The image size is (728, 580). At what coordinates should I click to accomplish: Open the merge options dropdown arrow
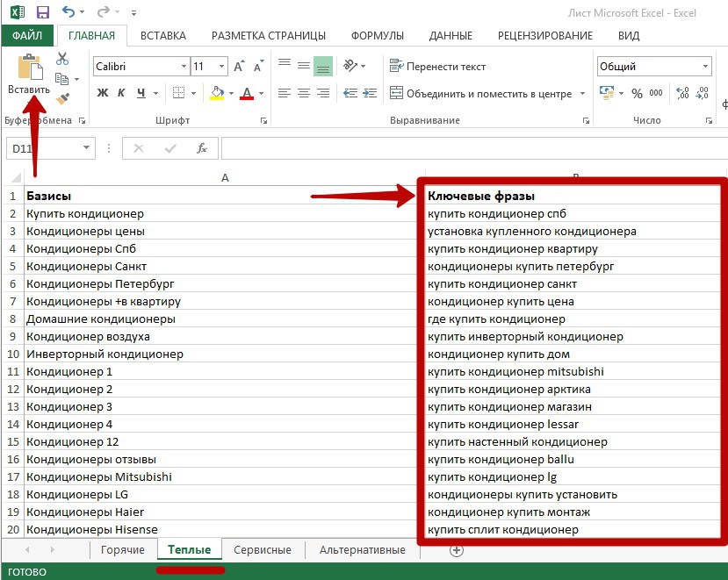pyautogui.click(x=582, y=93)
